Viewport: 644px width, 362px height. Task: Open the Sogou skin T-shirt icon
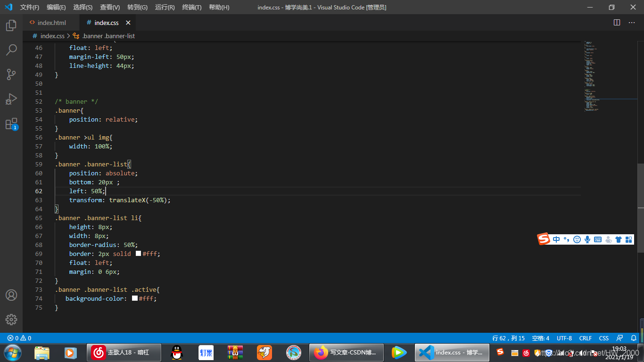point(619,239)
